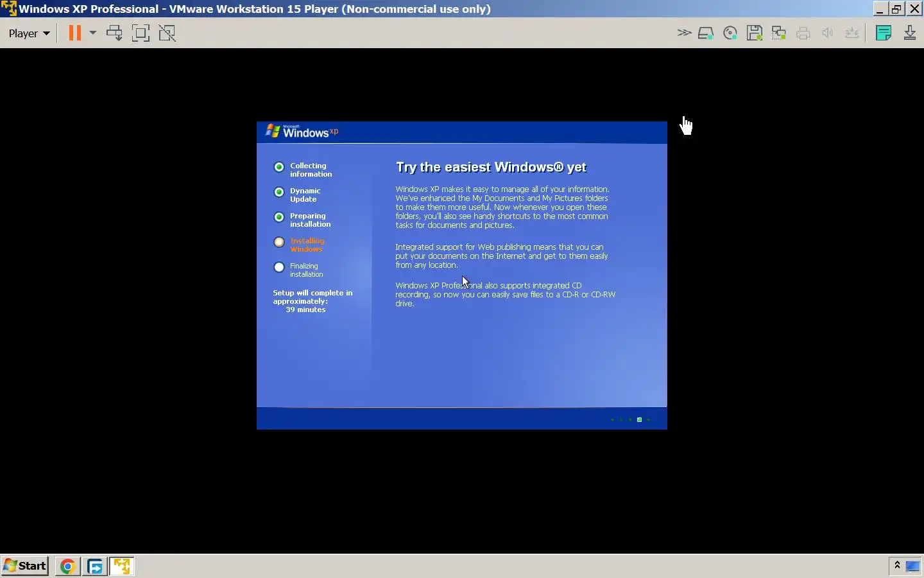Open the USB device icon
Image resolution: width=924 pixels, height=578 pixels.
[x=852, y=33]
